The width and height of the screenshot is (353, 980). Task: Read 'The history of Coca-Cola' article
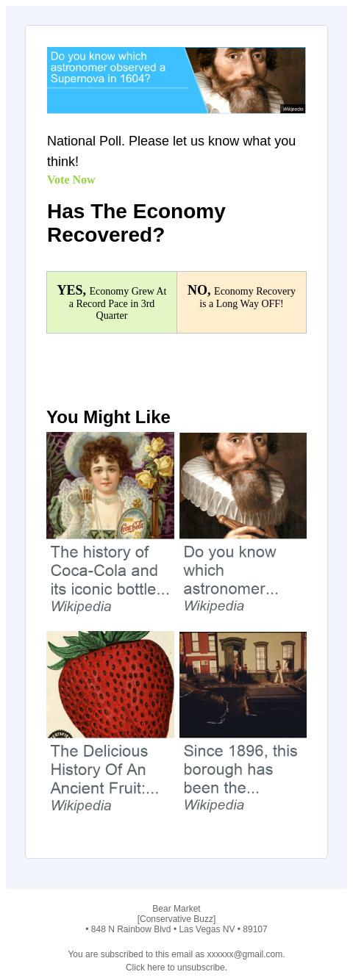click(x=110, y=570)
